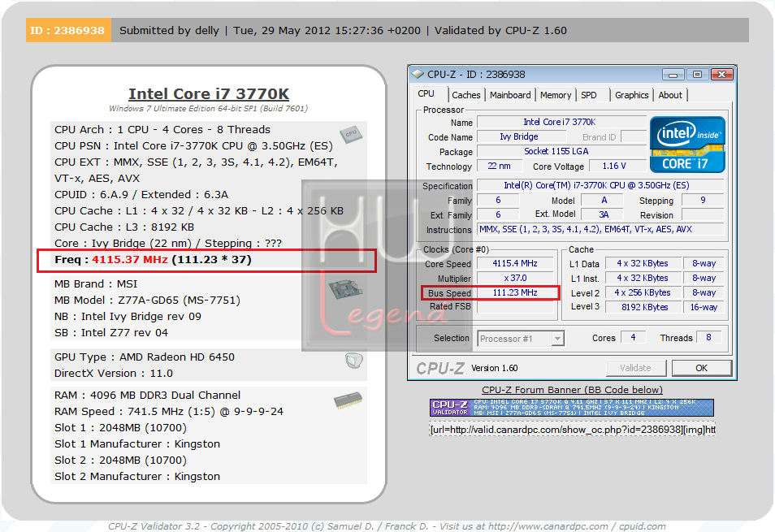Click the OK button
The image size is (775, 532).
pos(701,368)
